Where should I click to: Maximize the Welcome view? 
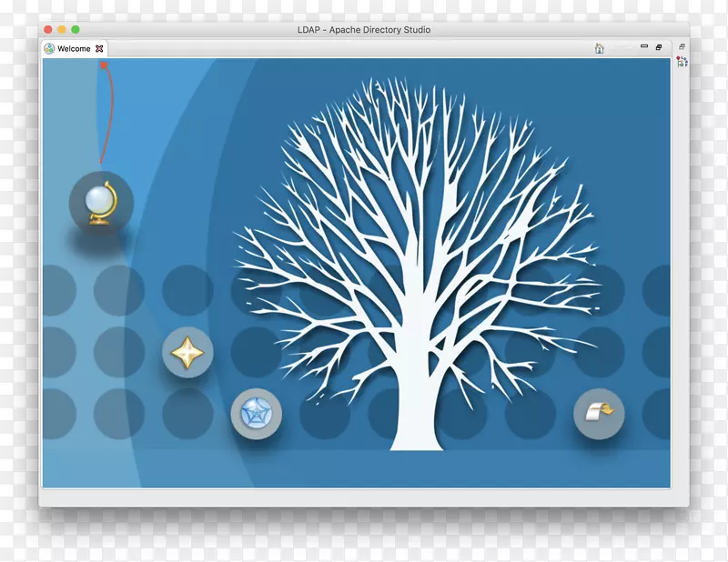pyautogui.click(x=660, y=45)
